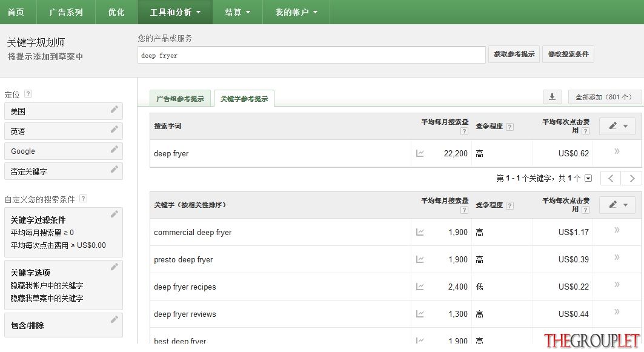Add presto deep fryer via double-arrow icon
This screenshot has width=644, height=352.
(x=617, y=257)
